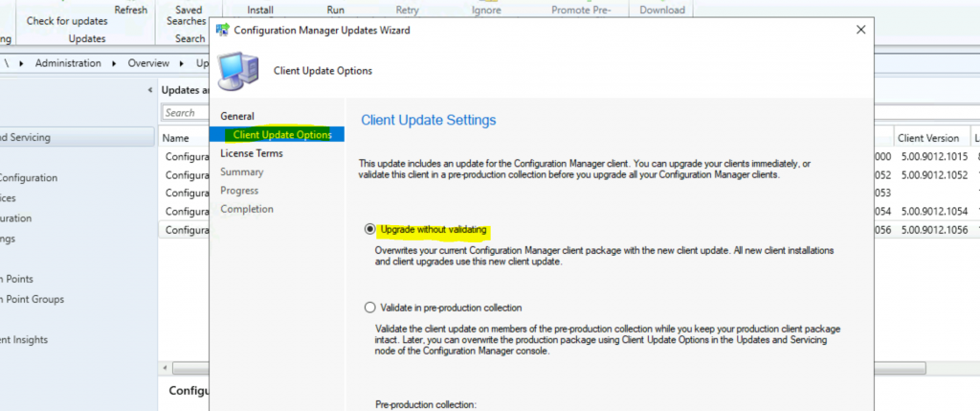Expand the arrow before Administration breadcrumb
This screenshot has height=411, width=980.
(21, 63)
